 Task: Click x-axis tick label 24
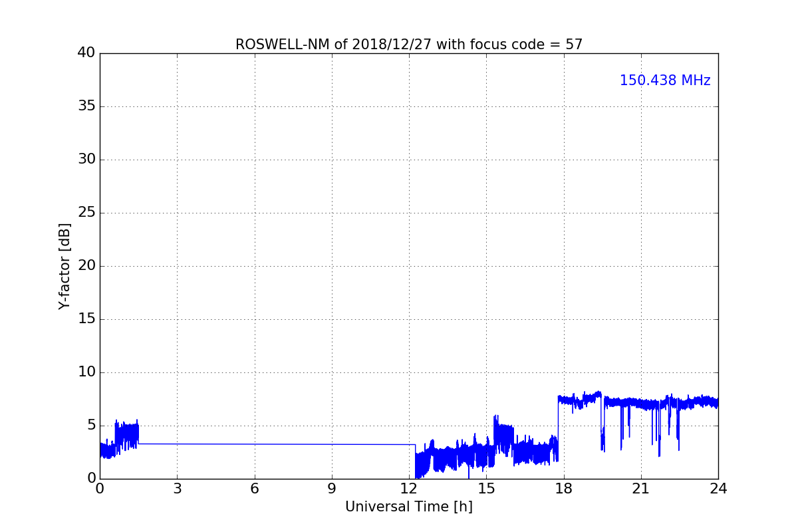coord(718,489)
